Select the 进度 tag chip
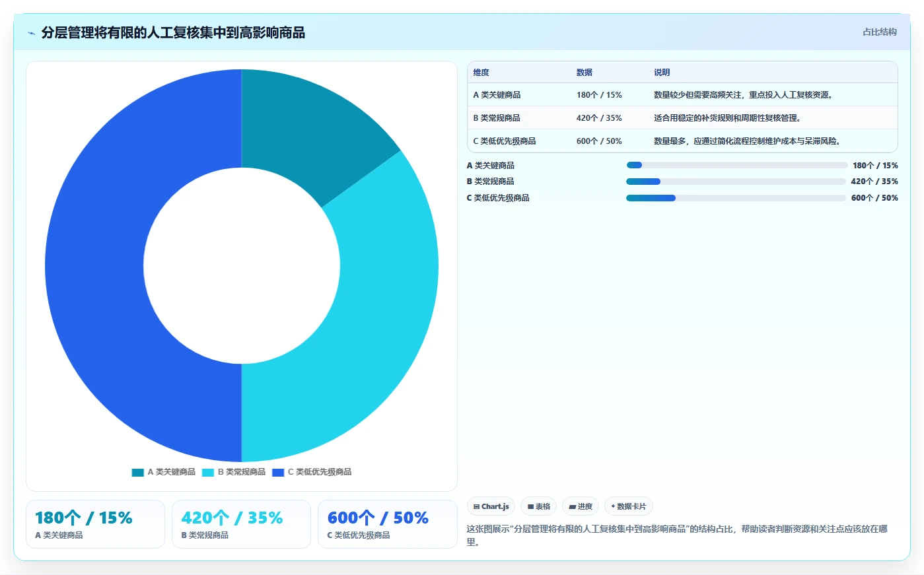Viewport: 924px width, 575px height. (x=581, y=506)
